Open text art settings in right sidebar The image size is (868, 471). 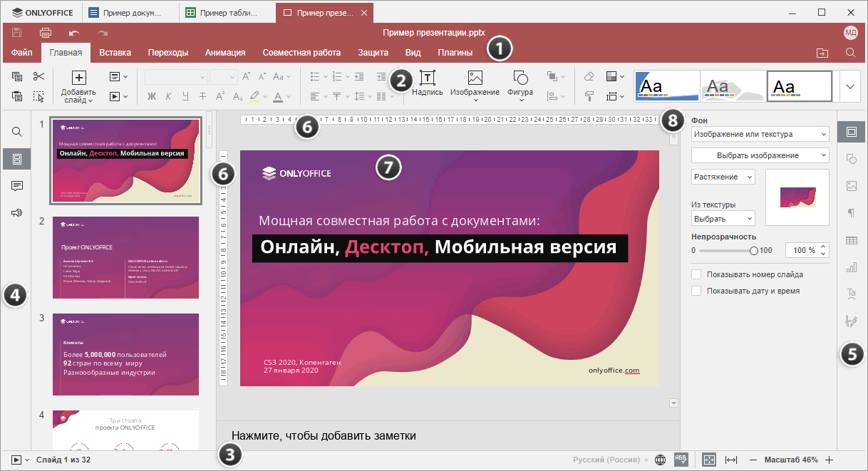[851, 293]
